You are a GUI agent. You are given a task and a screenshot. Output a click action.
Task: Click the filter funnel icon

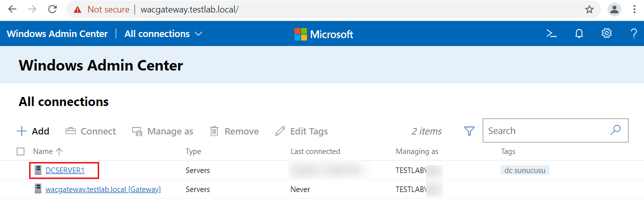coord(469,131)
